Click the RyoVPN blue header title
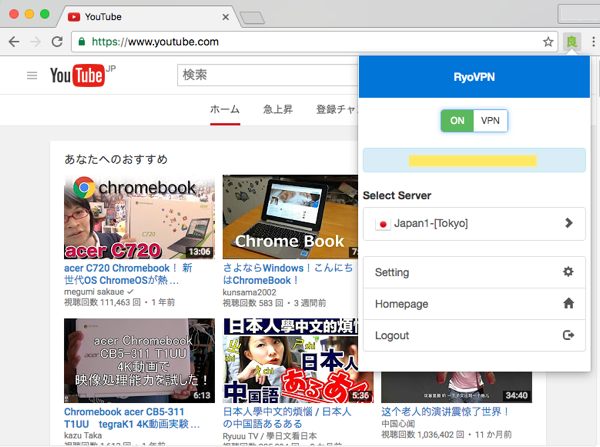600x447 pixels. coord(474,77)
